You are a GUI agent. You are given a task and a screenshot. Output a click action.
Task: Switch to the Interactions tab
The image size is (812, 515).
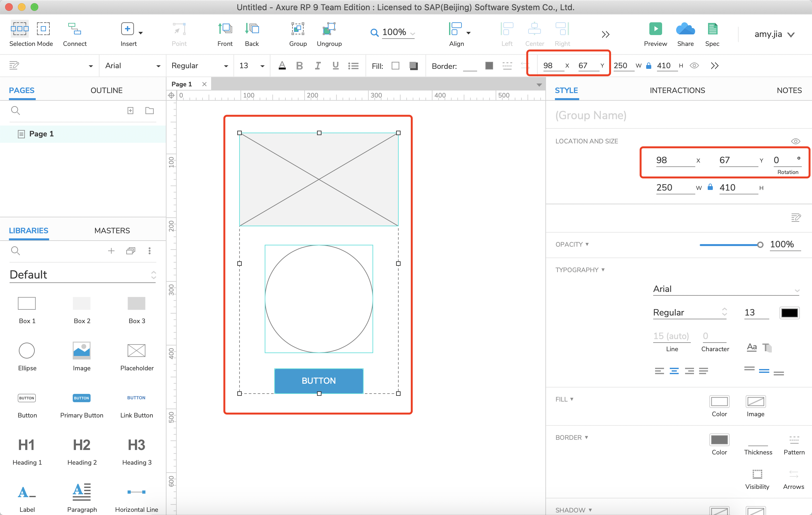(677, 90)
